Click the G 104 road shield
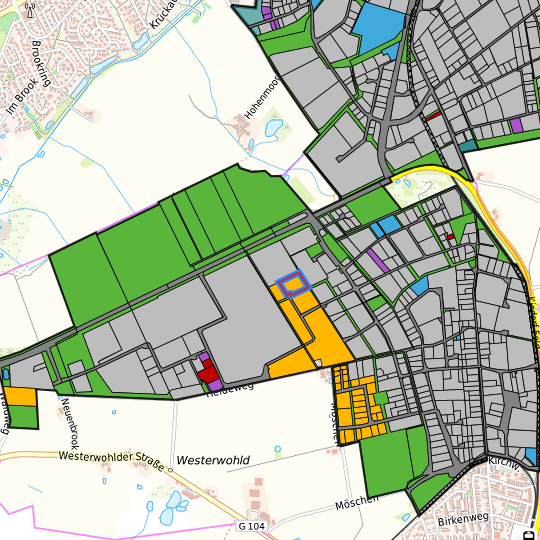The width and height of the screenshot is (540, 540). click(252, 526)
